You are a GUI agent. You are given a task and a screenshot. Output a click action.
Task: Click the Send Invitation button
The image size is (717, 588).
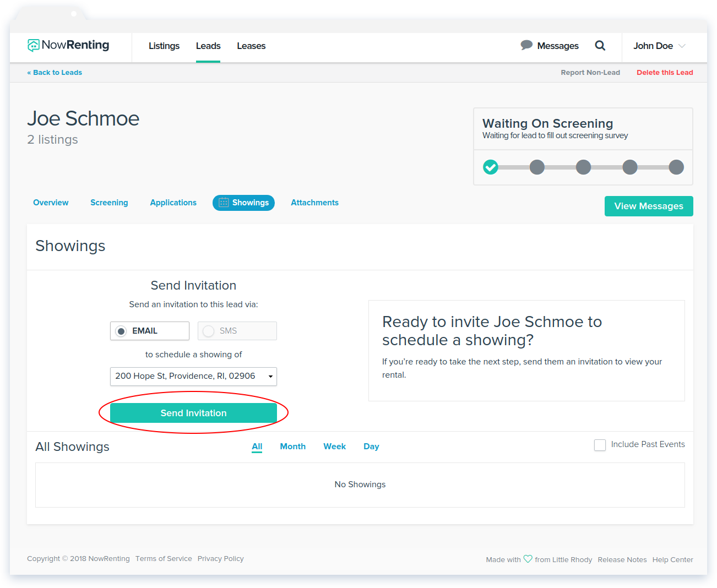coord(193,413)
